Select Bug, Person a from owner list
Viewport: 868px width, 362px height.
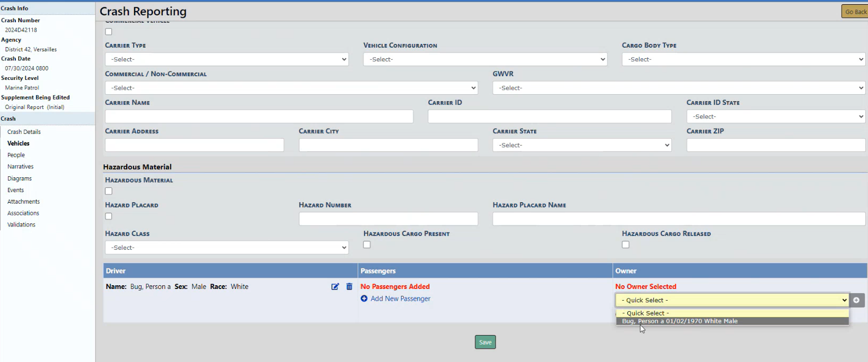tap(679, 321)
